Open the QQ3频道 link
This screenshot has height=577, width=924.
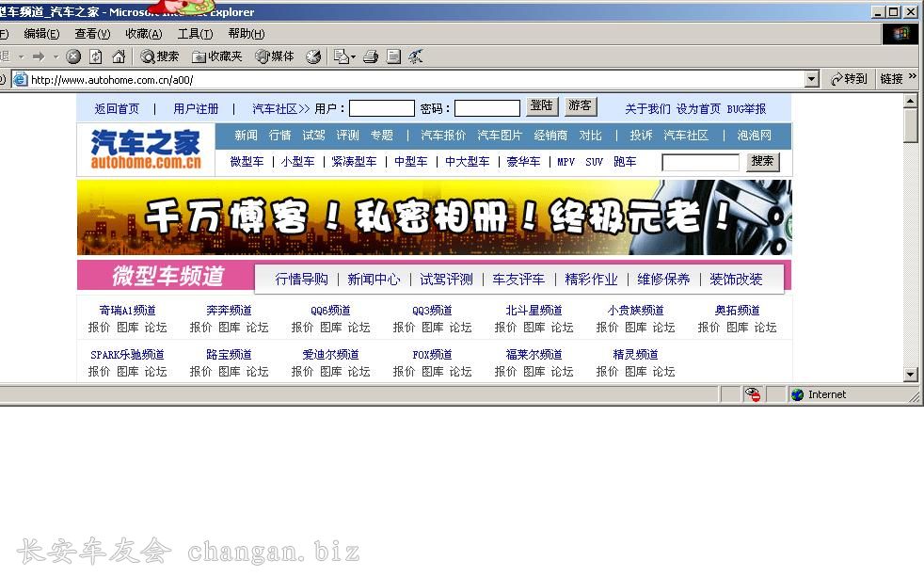[x=432, y=311]
